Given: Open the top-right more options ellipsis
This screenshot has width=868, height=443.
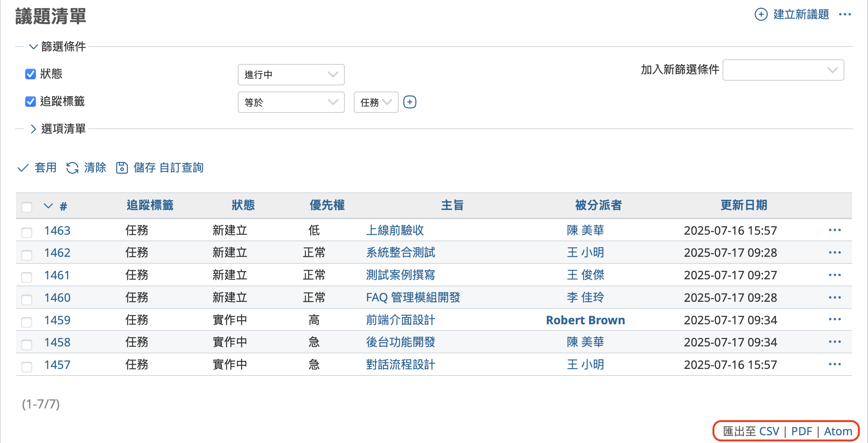Looking at the screenshot, I should (845, 14).
